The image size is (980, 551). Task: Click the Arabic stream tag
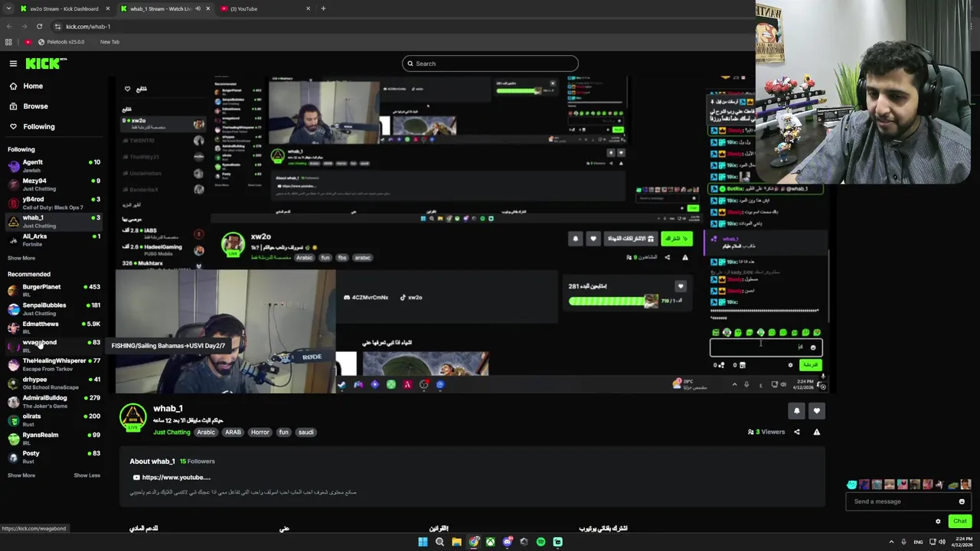(206, 432)
